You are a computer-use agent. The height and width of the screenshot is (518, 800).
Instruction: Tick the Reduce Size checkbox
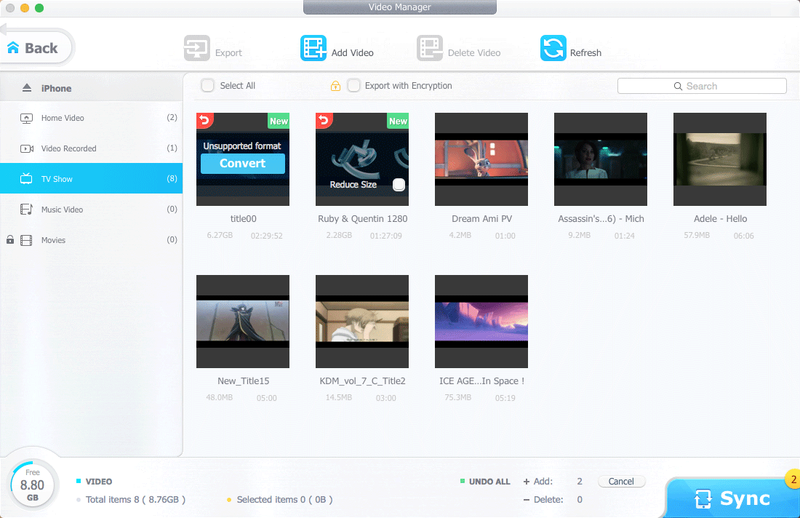(399, 185)
